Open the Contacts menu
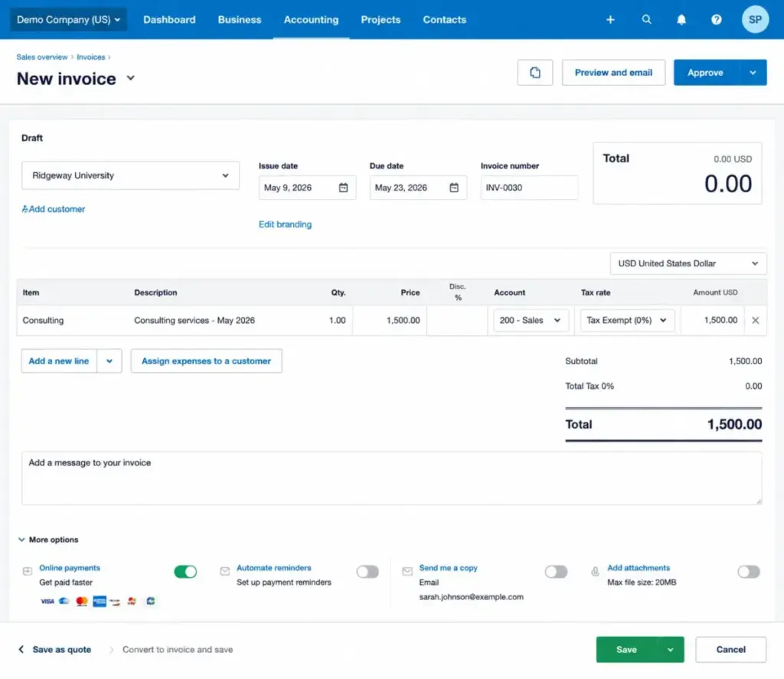The width and height of the screenshot is (784, 679). (445, 19)
